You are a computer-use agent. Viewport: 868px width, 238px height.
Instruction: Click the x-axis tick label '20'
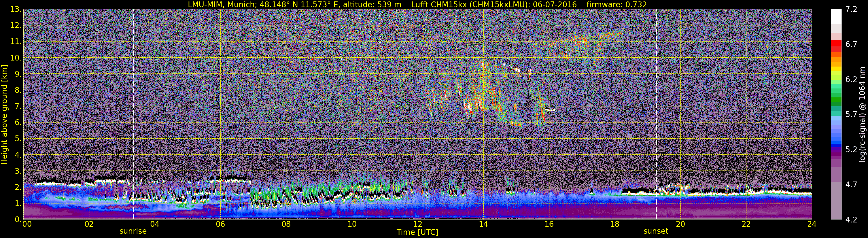point(680,224)
